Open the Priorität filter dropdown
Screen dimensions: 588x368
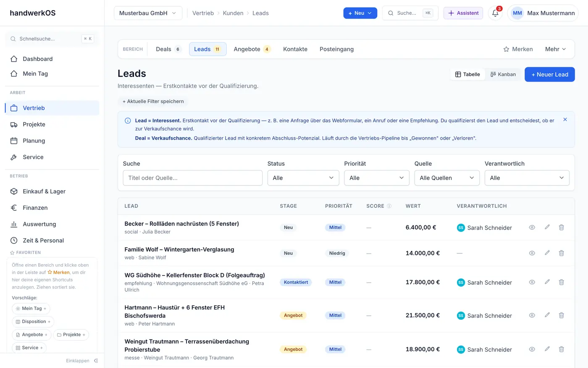377,178
